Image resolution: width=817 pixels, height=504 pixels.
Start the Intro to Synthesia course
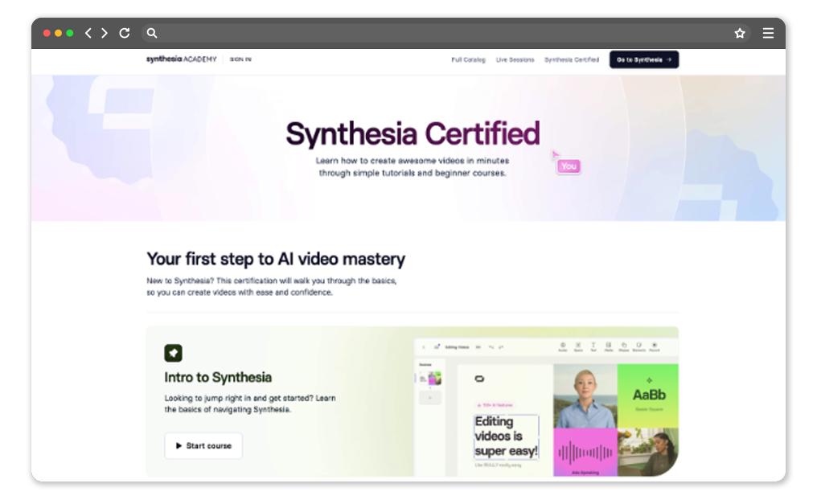[x=203, y=445]
